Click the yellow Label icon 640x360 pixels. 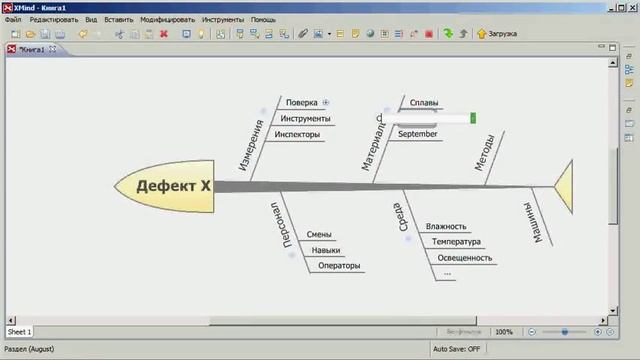click(340, 34)
